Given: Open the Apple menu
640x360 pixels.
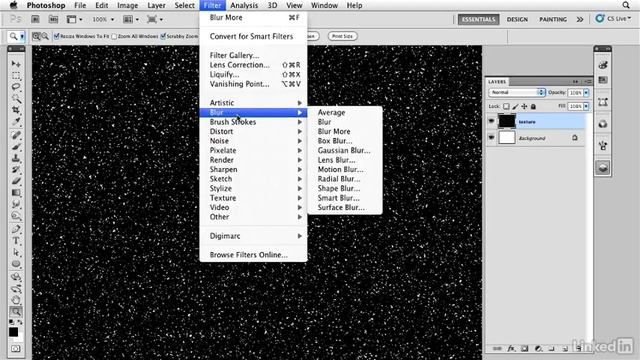Looking at the screenshot, I should [13, 5].
